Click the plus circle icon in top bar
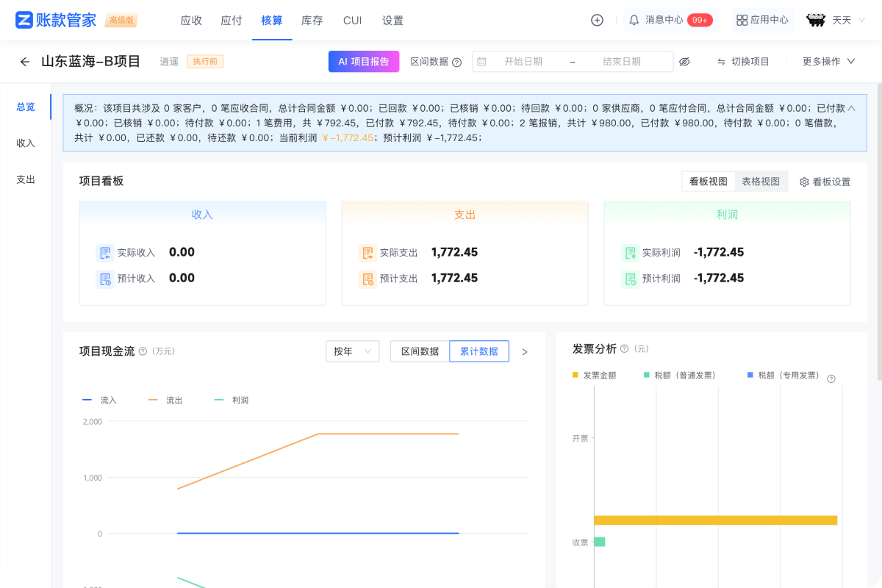The width and height of the screenshot is (882, 588). click(x=597, y=21)
